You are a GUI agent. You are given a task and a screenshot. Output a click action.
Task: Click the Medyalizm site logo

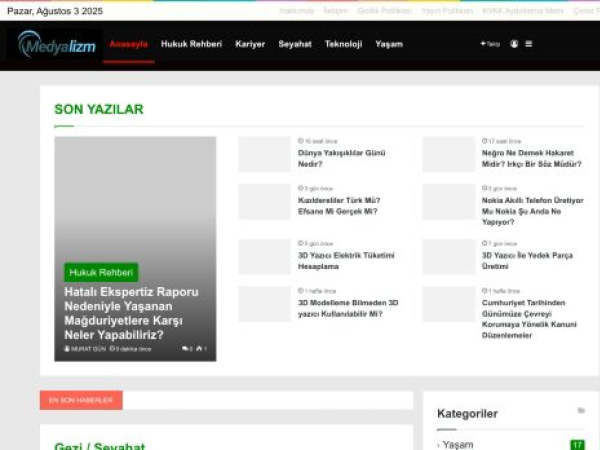[x=56, y=44]
